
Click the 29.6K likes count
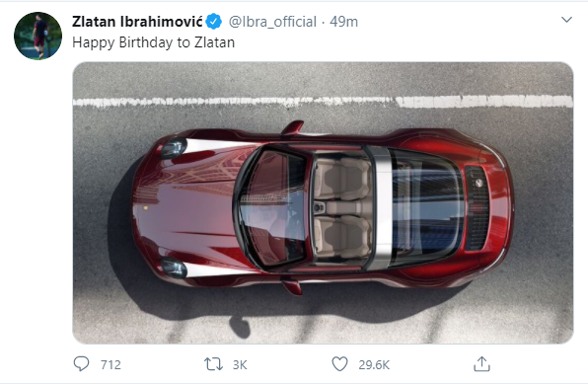tap(374, 365)
